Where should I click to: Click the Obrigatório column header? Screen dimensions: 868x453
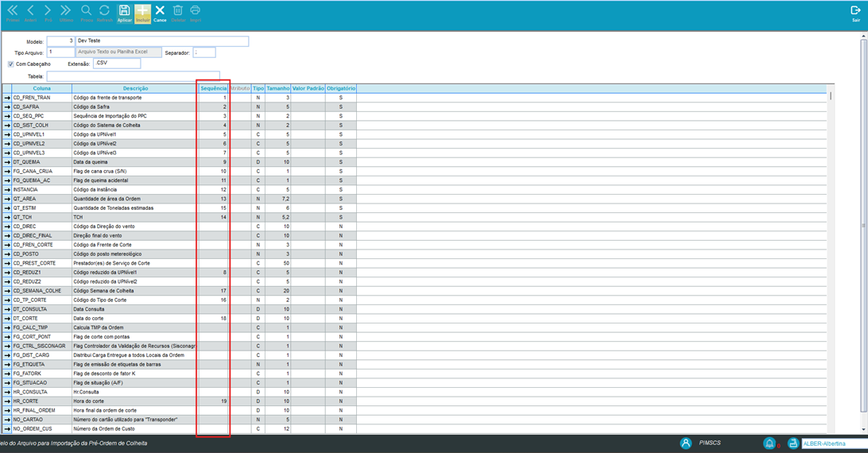coord(341,88)
